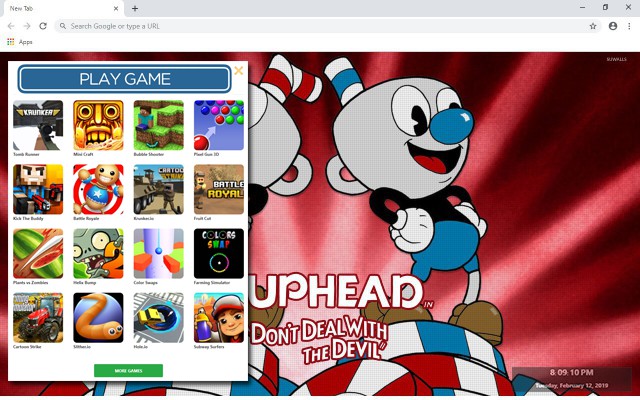Viewport: 640px width, 400px height.
Task: Open a new tab with the plus button
Action: tap(135, 8)
